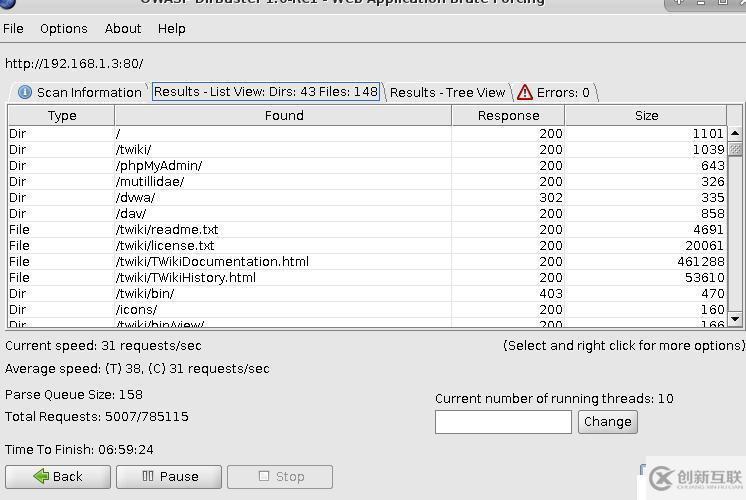Viewport: 746px width, 500px height.
Task: Select the /icons/ row
Action: pos(367,310)
